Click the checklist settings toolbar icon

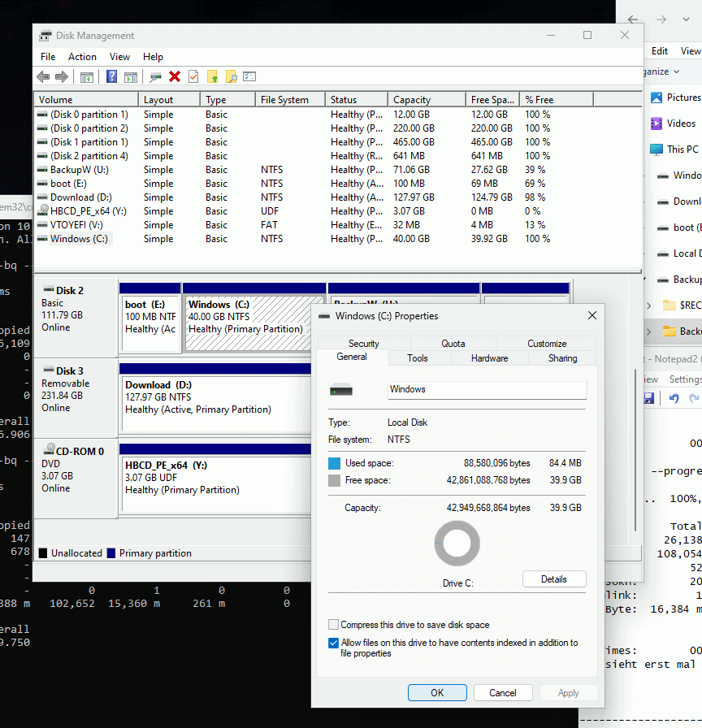tap(249, 76)
